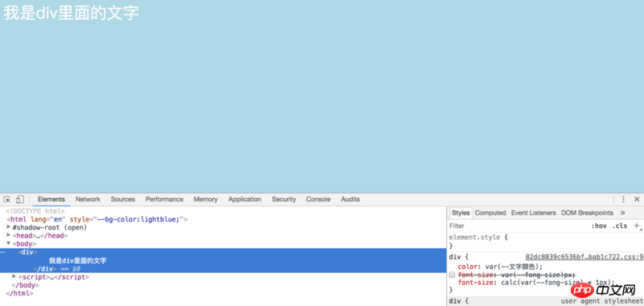Expand the head element node

9,235
